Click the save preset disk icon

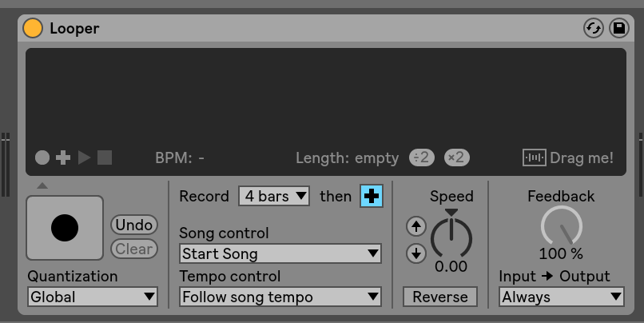click(x=619, y=28)
